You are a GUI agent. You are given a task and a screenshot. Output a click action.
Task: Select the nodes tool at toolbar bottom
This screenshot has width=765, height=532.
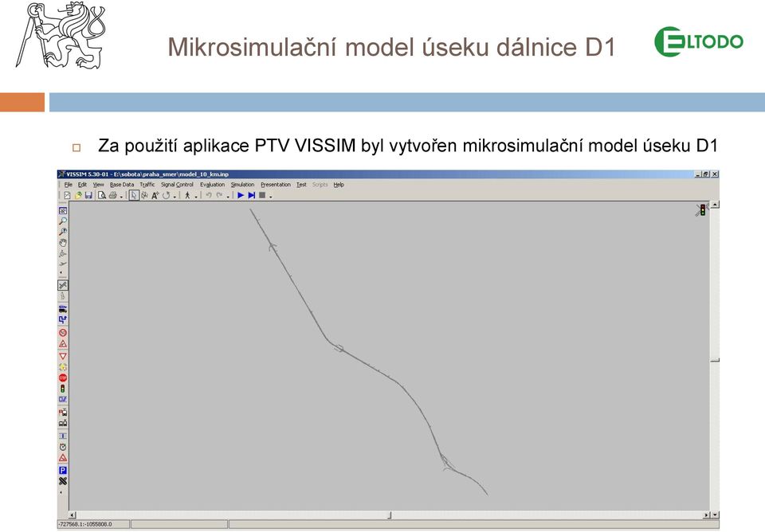tap(63, 481)
